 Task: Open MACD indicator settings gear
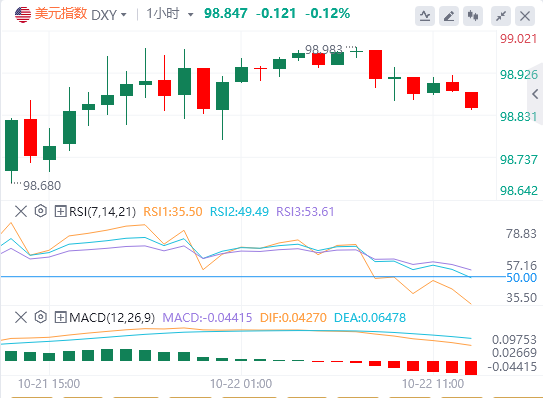click(x=41, y=317)
